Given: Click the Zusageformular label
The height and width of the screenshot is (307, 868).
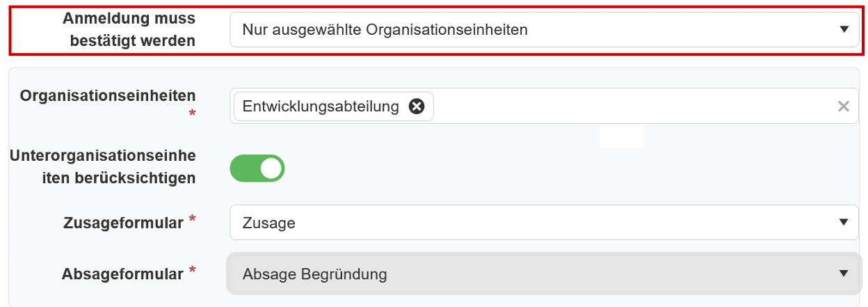Looking at the screenshot, I should [x=122, y=223].
